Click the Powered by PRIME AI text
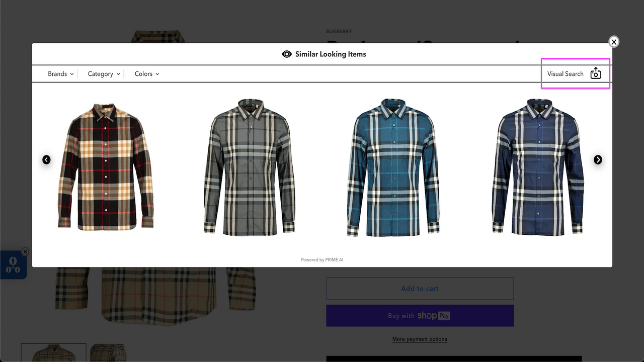The width and height of the screenshot is (644, 362). click(322, 260)
